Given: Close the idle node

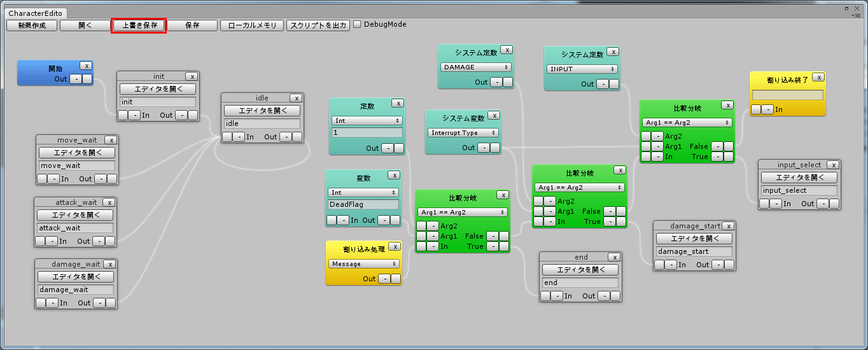Looking at the screenshot, I should click(x=296, y=98).
